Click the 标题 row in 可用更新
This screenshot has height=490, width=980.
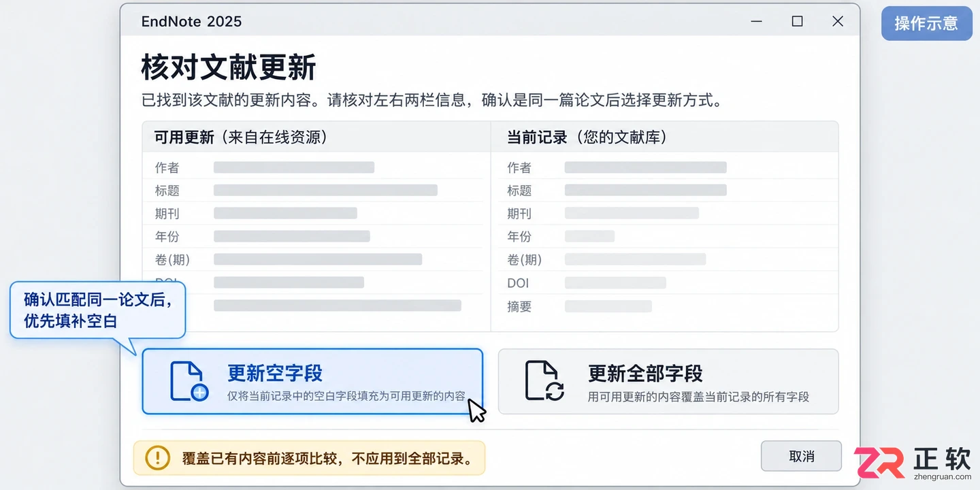click(316, 191)
